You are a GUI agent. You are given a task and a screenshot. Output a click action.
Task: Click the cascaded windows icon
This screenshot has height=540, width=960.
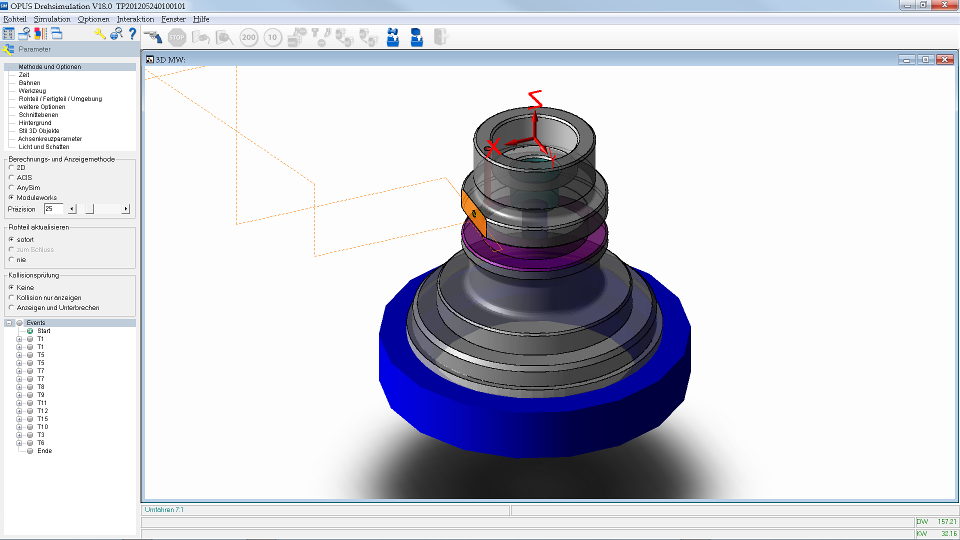pos(56,34)
